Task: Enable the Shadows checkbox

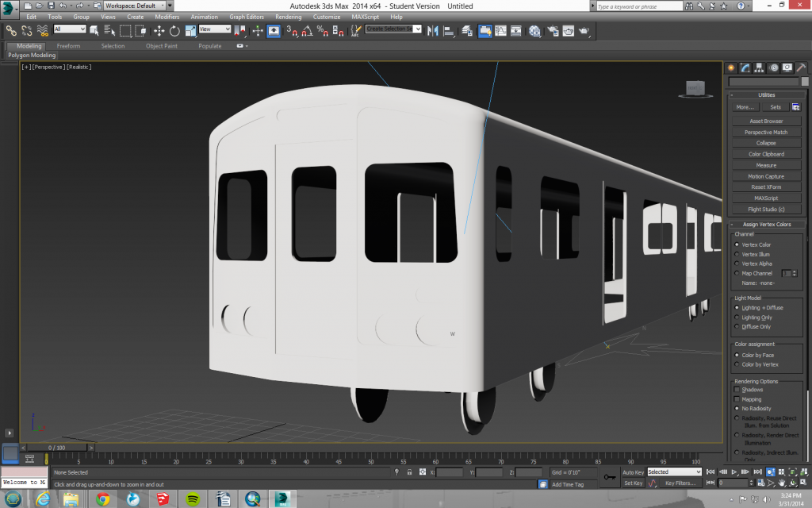Action: 737,390
